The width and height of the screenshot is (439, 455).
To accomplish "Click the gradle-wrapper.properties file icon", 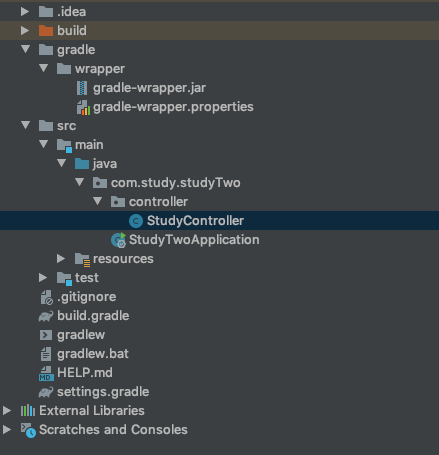I will pyautogui.click(x=83, y=107).
